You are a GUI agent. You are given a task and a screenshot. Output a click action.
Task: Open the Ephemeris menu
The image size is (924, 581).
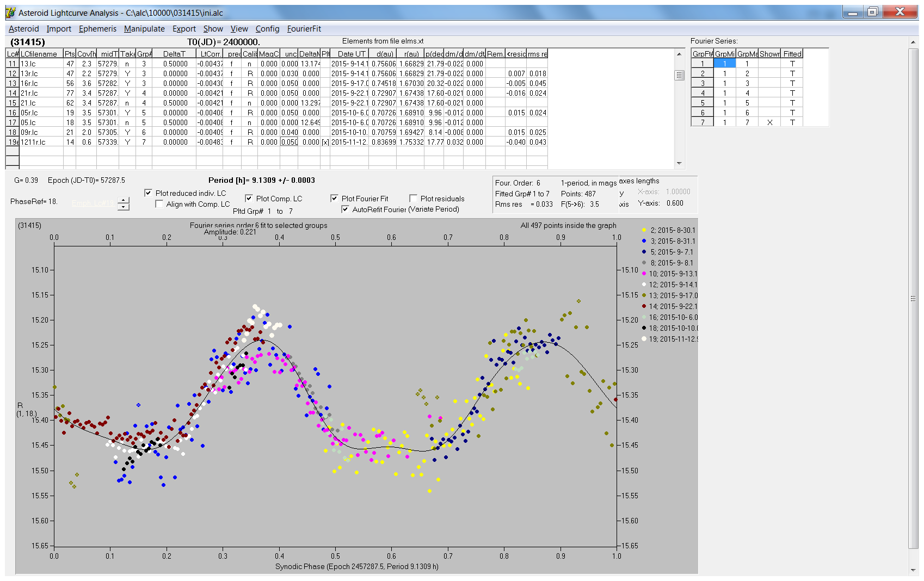[x=97, y=29]
